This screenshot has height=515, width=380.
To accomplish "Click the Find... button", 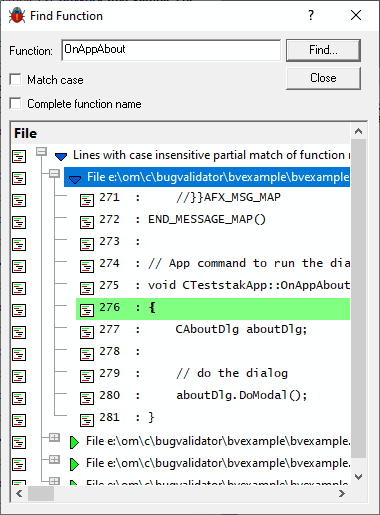I will [x=323, y=50].
